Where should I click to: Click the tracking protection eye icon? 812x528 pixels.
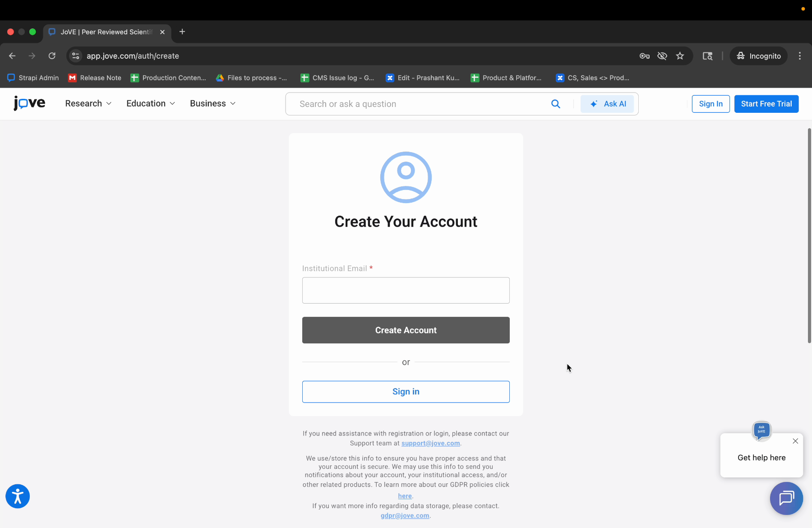662,56
